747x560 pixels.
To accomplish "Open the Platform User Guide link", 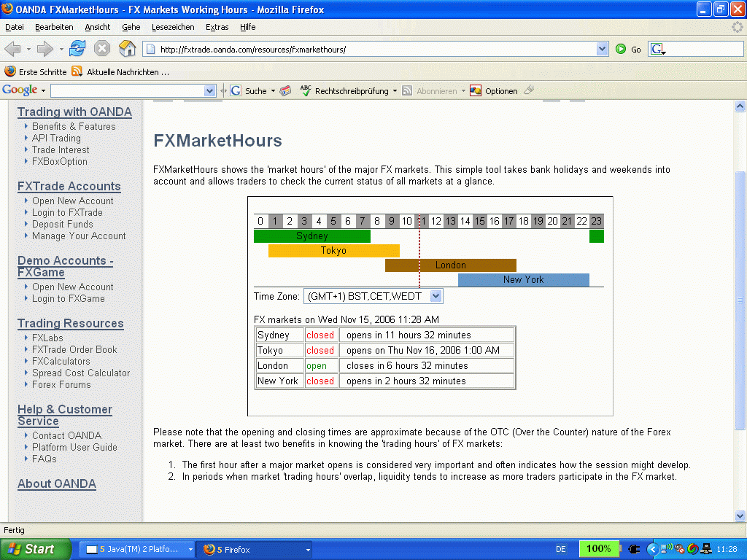I will [x=74, y=447].
